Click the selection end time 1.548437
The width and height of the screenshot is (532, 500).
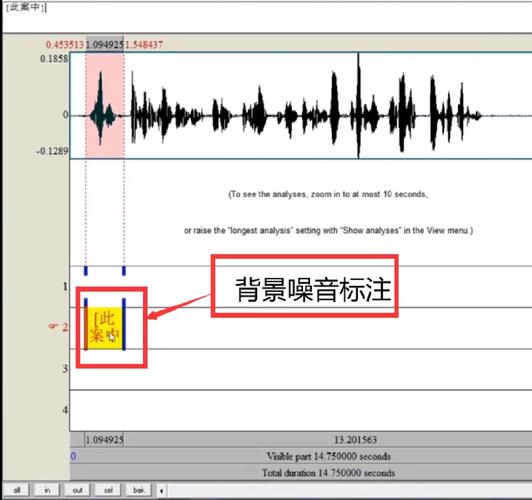pyautogui.click(x=144, y=45)
